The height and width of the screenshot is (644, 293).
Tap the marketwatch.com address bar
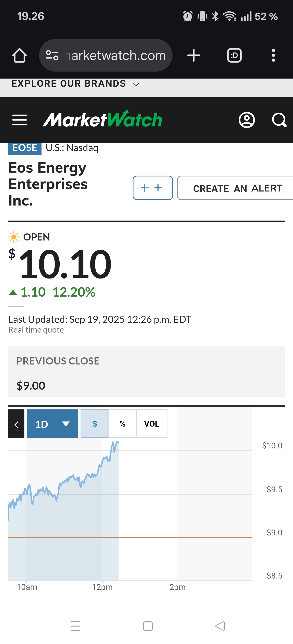pos(115,55)
